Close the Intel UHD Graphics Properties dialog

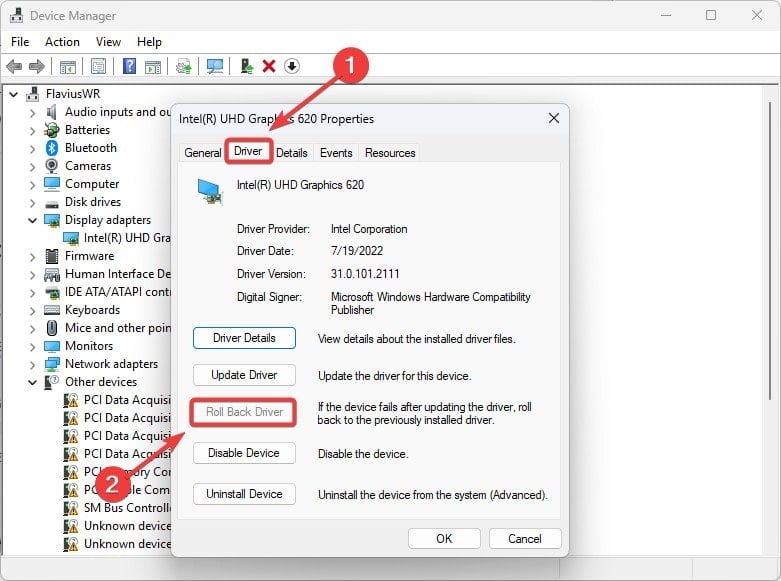coord(554,119)
